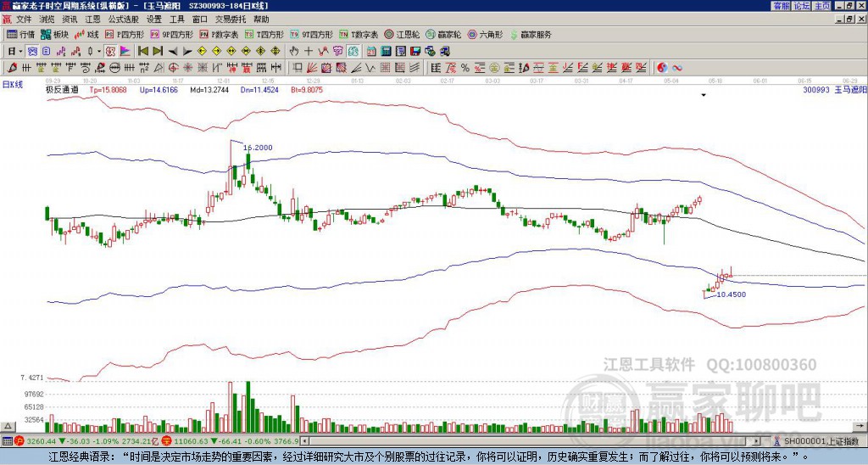Click the 16.2000 high price label
The height and width of the screenshot is (465, 868).
tap(258, 148)
